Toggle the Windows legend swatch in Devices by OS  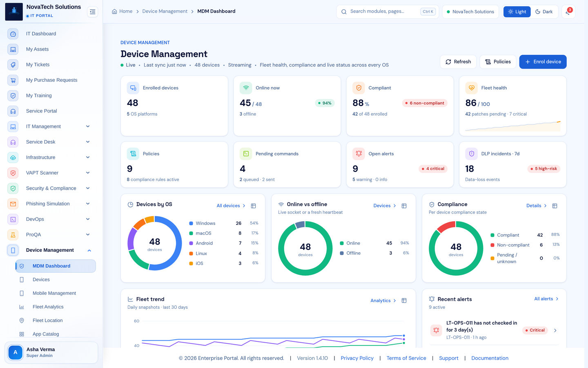tap(191, 223)
